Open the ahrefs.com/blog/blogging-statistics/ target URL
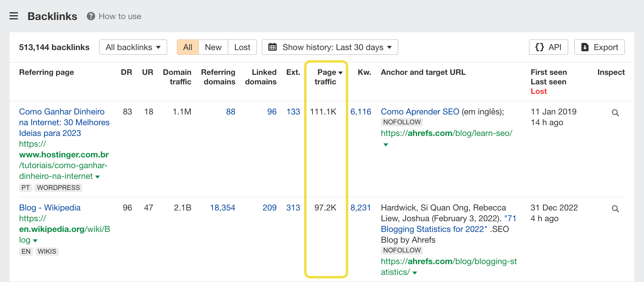Image resolution: width=644 pixels, height=282 pixels. coord(449,266)
